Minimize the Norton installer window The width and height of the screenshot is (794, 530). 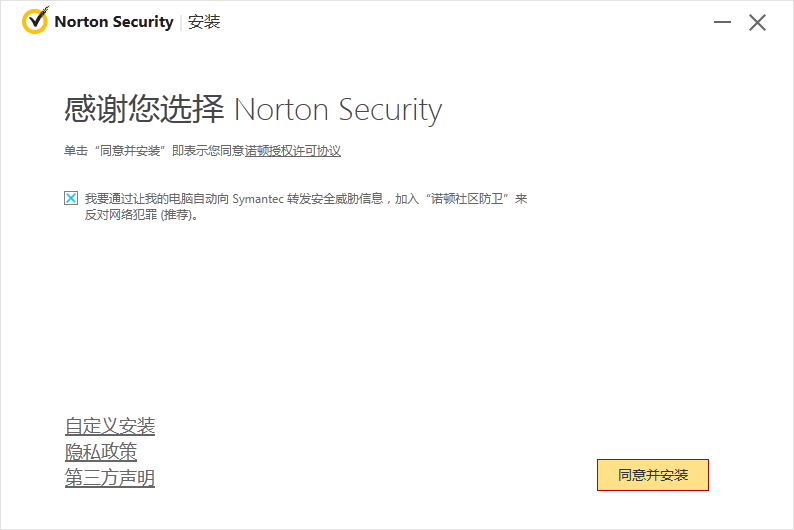(723, 22)
